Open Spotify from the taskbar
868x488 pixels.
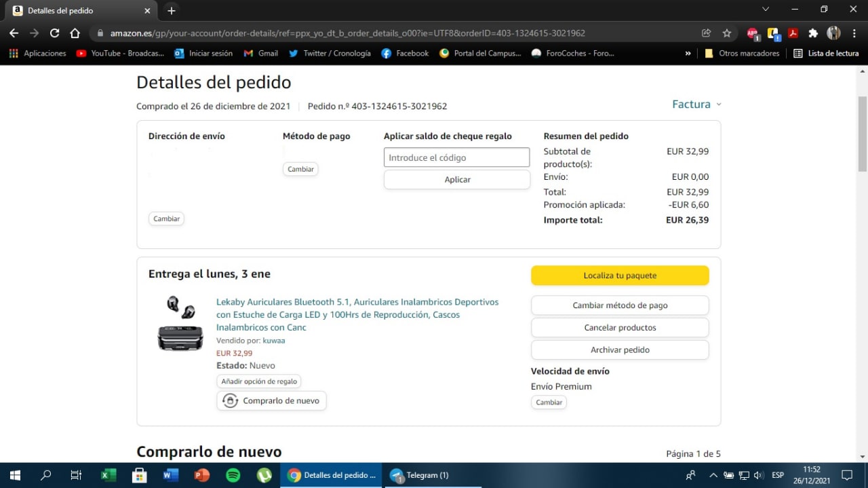(x=233, y=475)
